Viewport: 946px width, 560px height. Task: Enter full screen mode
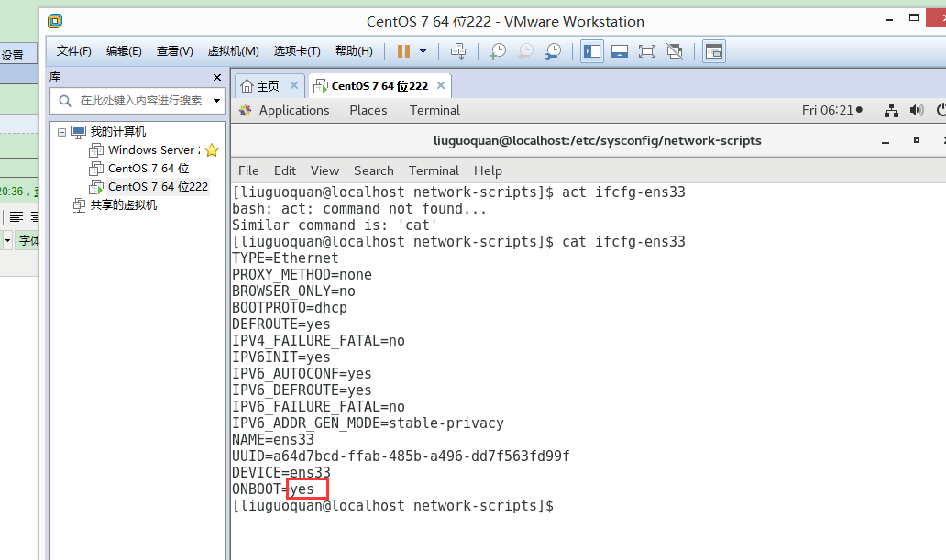[647, 51]
